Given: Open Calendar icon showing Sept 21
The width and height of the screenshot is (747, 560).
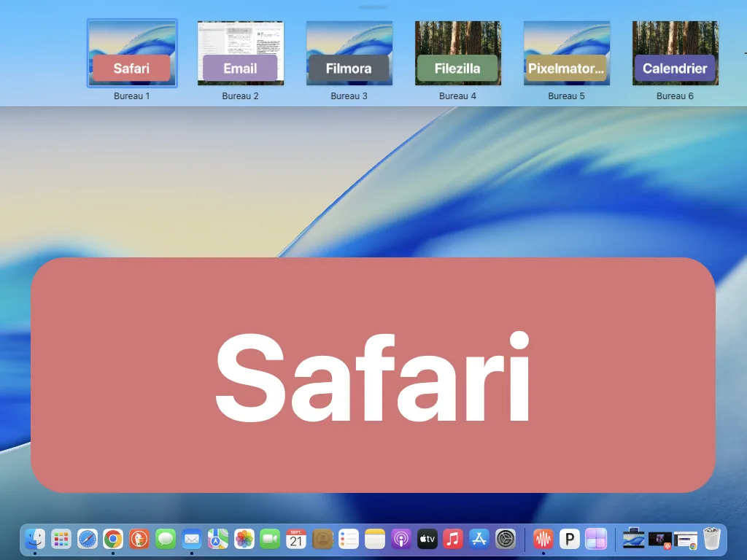Looking at the screenshot, I should click(x=296, y=539).
